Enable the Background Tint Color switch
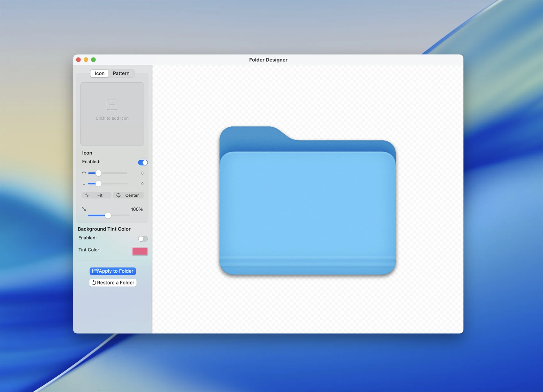The width and height of the screenshot is (543, 392). [143, 239]
